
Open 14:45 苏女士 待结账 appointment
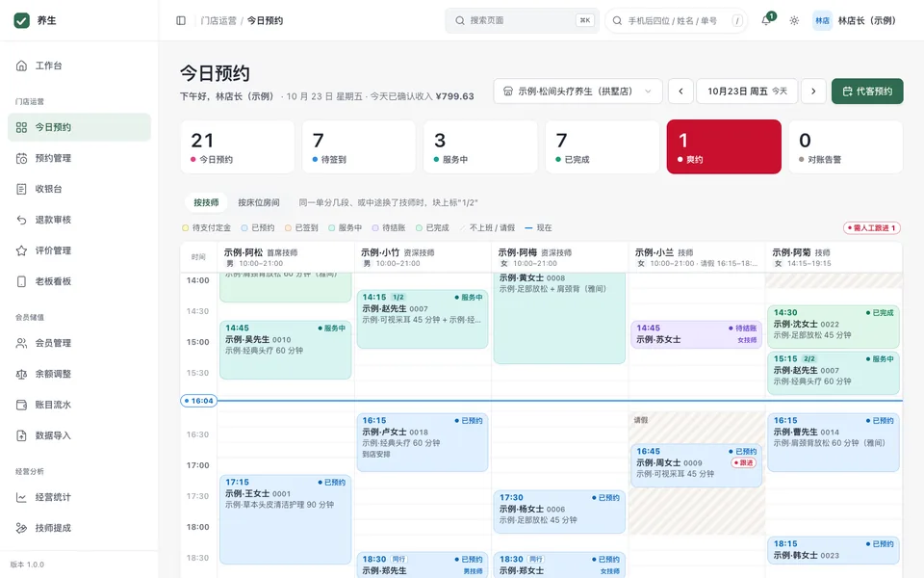point(697,334)
